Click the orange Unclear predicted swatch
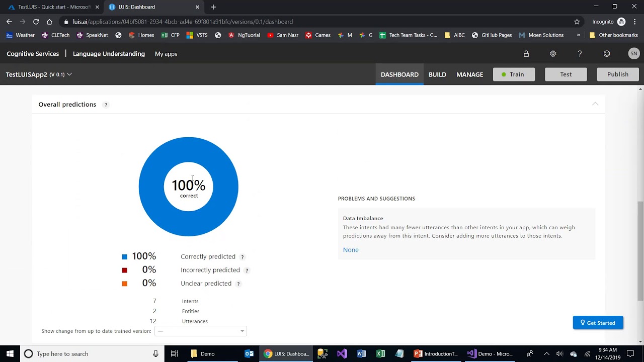Viewport: 644px width, 362px height. pyautogui.click(x=125, y=284)
